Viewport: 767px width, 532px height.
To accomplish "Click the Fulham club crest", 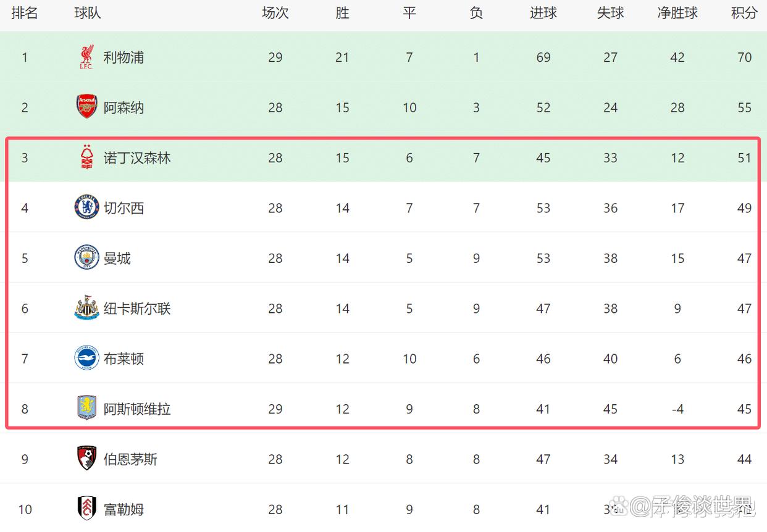I will 86,509.
